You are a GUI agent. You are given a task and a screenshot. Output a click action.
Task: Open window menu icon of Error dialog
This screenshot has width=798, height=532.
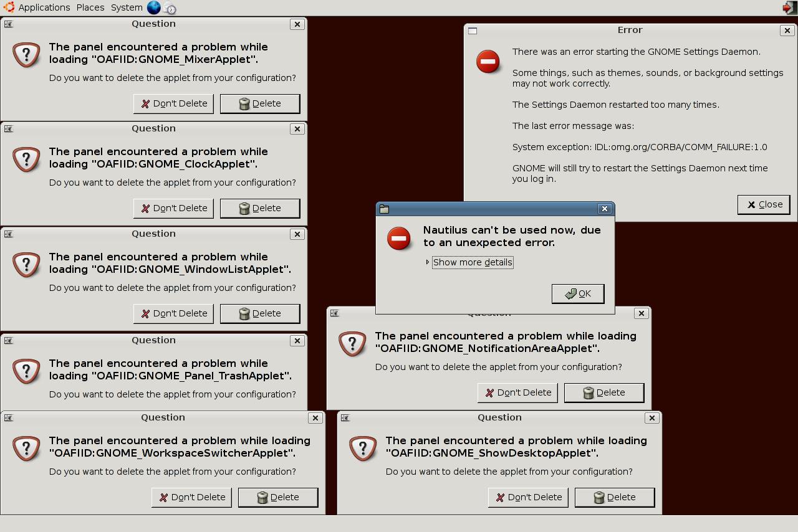click(x=473, y=31)
